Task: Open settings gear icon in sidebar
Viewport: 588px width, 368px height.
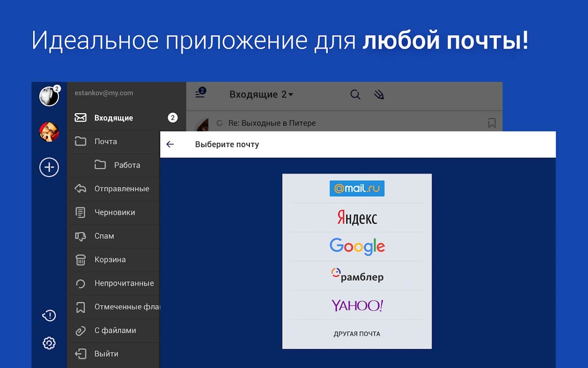Action: [x=49, y=343]
